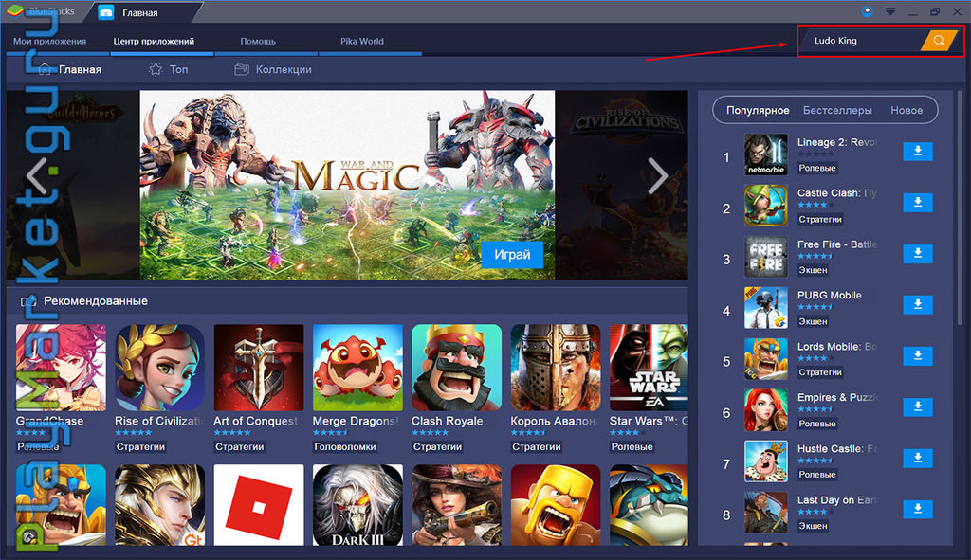Open Clash Royale game tile
Image resolution: width=971 pixels, height=560 pixels.
[456, 368]
